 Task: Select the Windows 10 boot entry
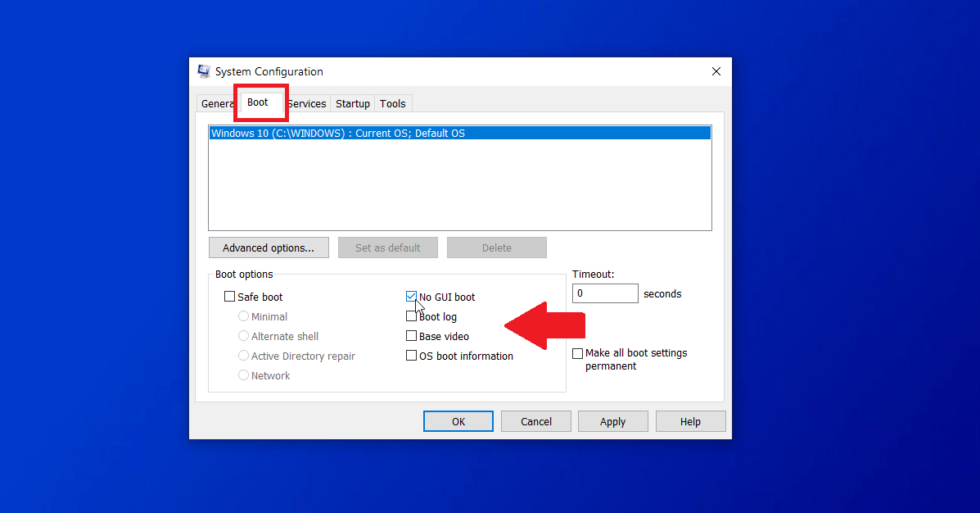click(460, 134)
